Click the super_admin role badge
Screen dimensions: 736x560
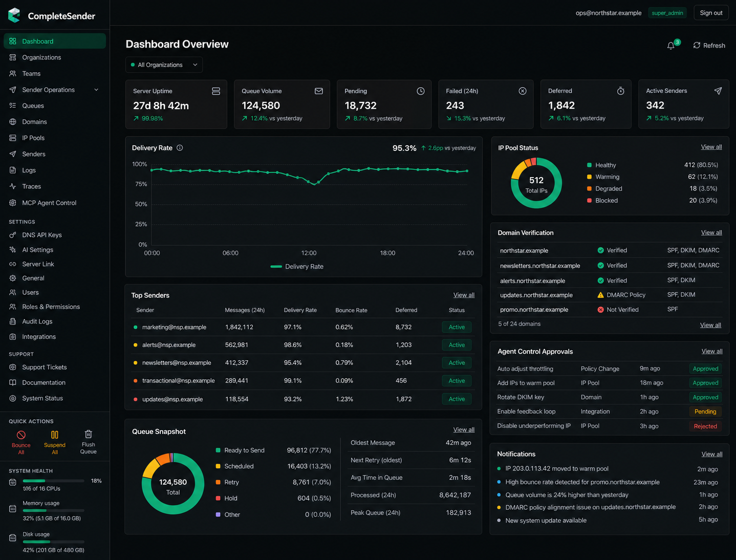tap(667, 13)
